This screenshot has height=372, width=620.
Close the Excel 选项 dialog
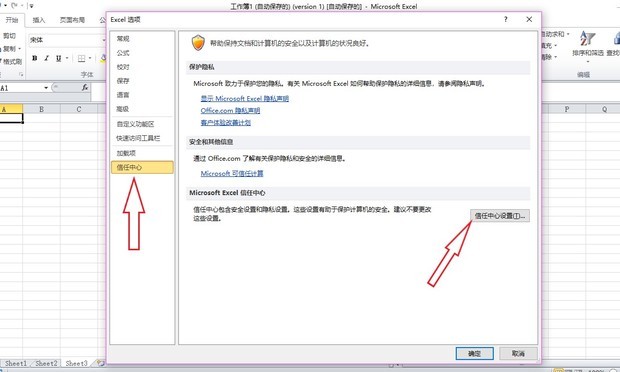529,19
